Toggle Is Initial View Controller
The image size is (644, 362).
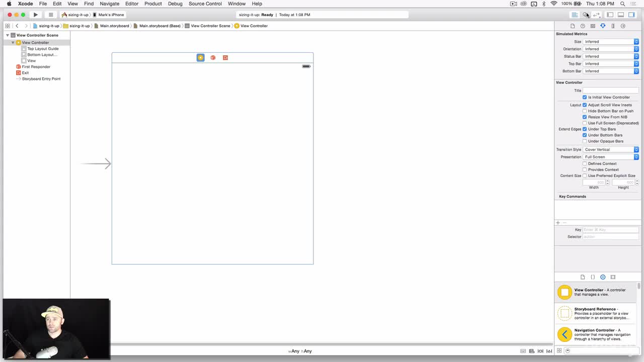(585, 97)
